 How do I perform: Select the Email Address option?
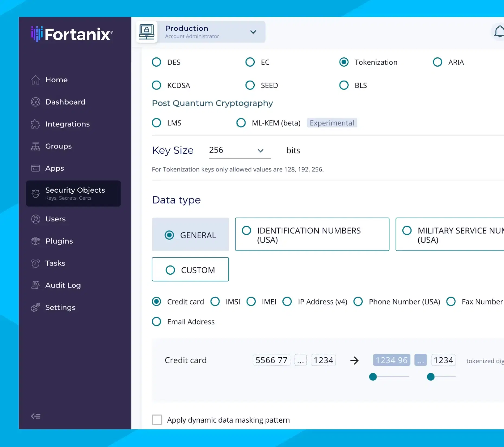pyautogui.click(x=156, y=322)
